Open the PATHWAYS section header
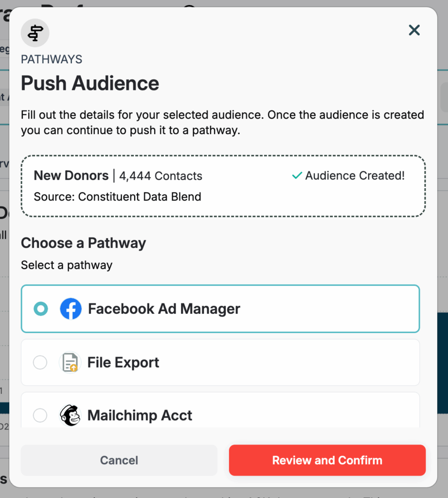This screenshot has height=498, width=448. tap(51, 59)
